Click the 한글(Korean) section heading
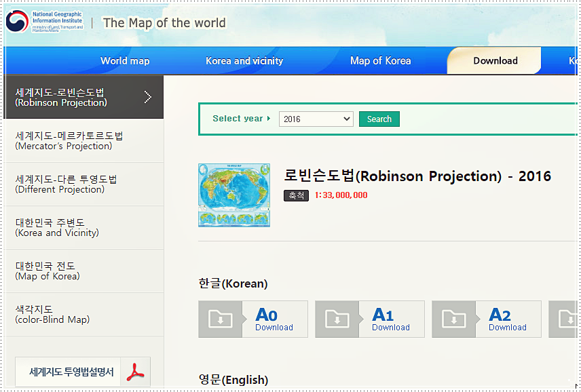This screenshot has width=581, height=392. (233, 283)
